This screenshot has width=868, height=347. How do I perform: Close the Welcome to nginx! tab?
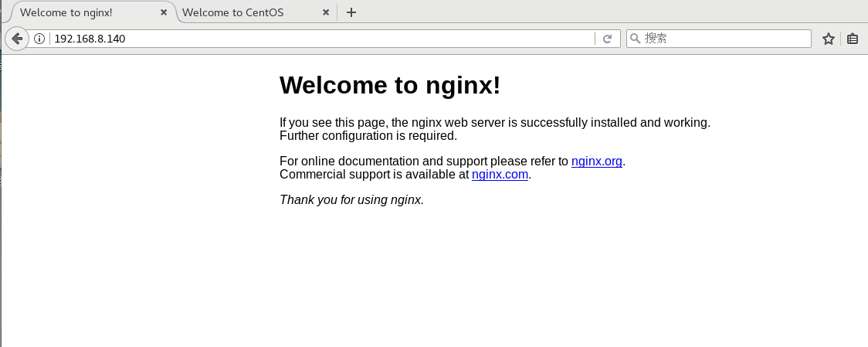[164, 12]
